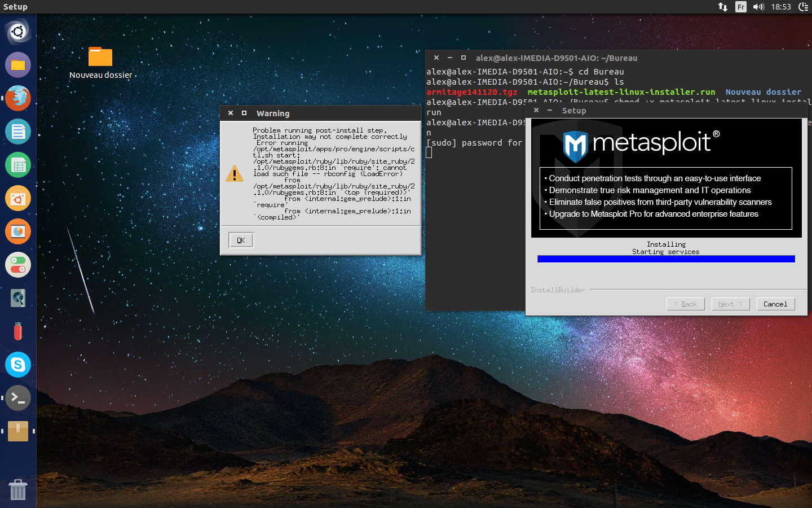The width and height of the screenshot is (812, 508).
Task: Minimize the Setup installer window
Action: [550, 110]
